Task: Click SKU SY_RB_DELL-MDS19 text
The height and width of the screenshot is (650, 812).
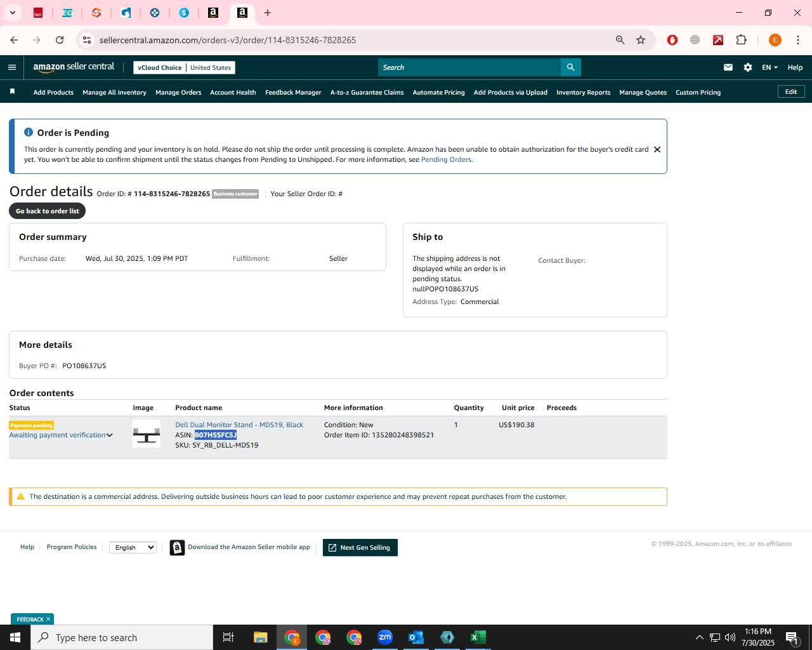Action: (217, 446)
